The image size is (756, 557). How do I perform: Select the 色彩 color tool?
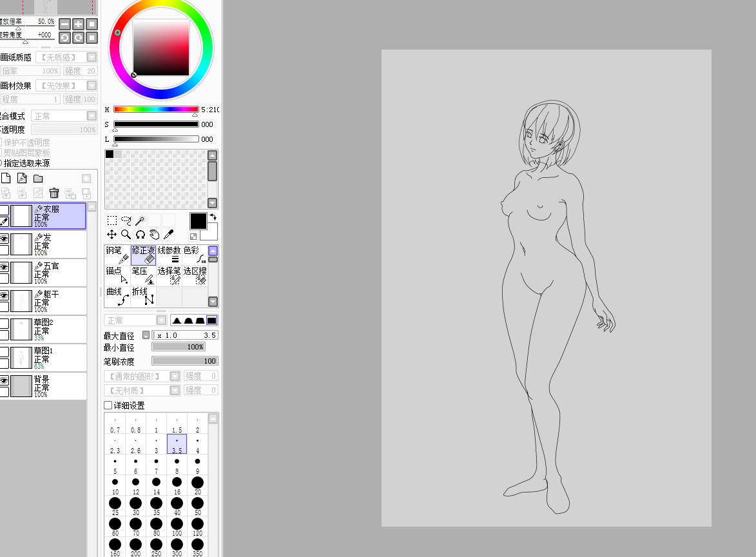tap(195, 255)
